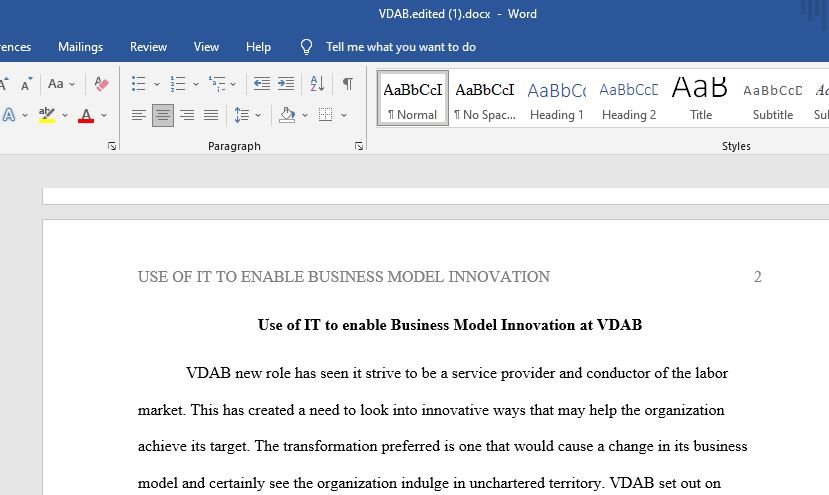Open Font dialog launcher arrow

(x=112, y=146)
